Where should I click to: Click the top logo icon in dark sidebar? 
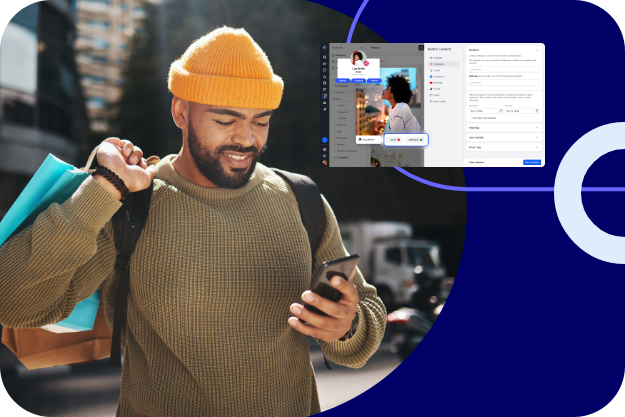click(324, 48)
